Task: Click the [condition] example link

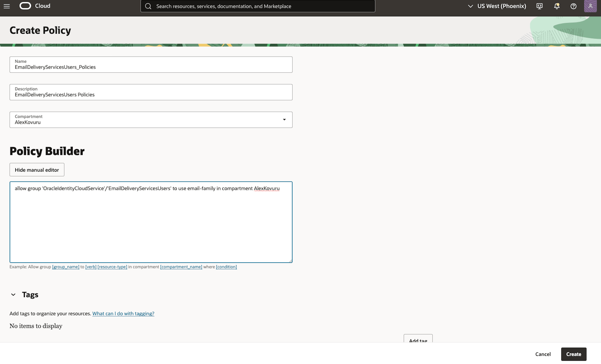Action: click(x=226, y=267)
